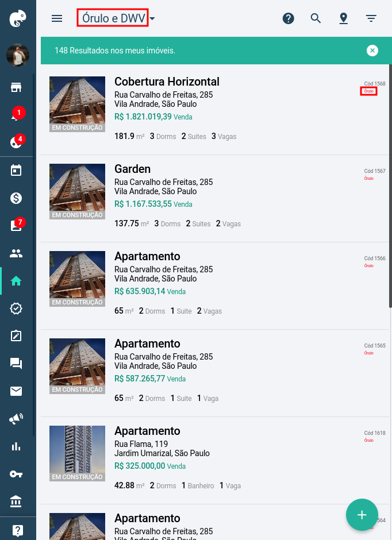Click the Cód 1566 label
The width and height of the screenshot is (392, 540).
click(x=375, y=259)
